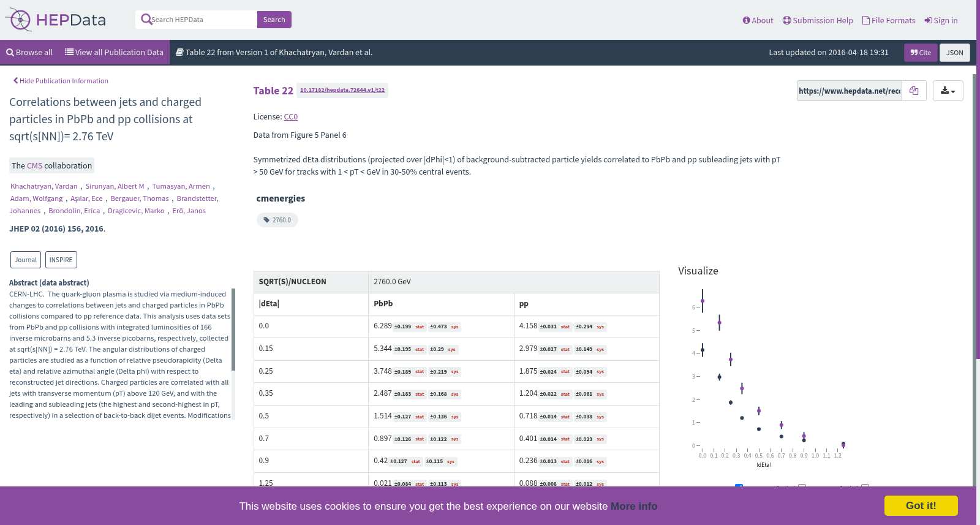Open the DOI 10.17182/hepdata.72644.v1/t22 link
Viewport: 980px width, 525px height.
point(342,90)
